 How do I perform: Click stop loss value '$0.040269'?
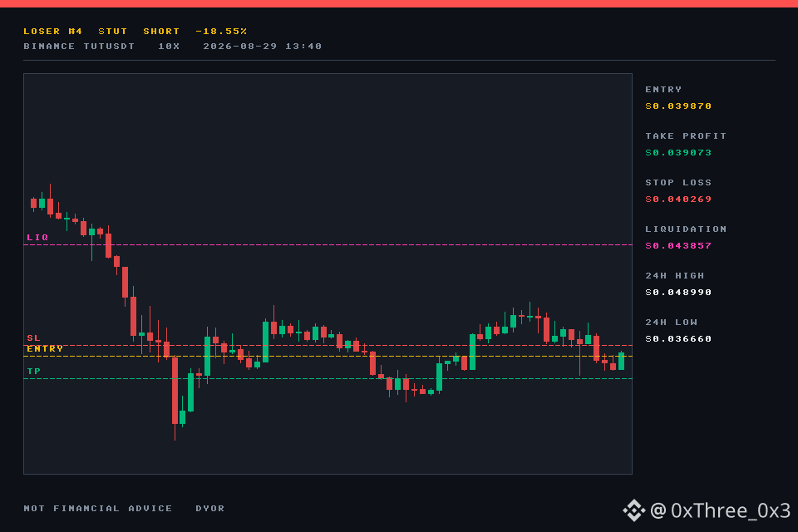(678, 199)
